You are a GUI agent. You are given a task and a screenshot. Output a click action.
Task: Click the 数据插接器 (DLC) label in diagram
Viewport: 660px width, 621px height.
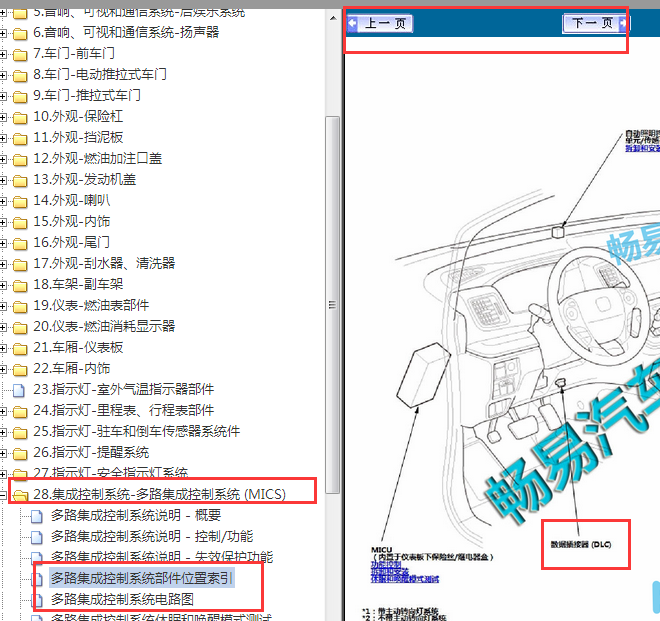pos(581,544)
